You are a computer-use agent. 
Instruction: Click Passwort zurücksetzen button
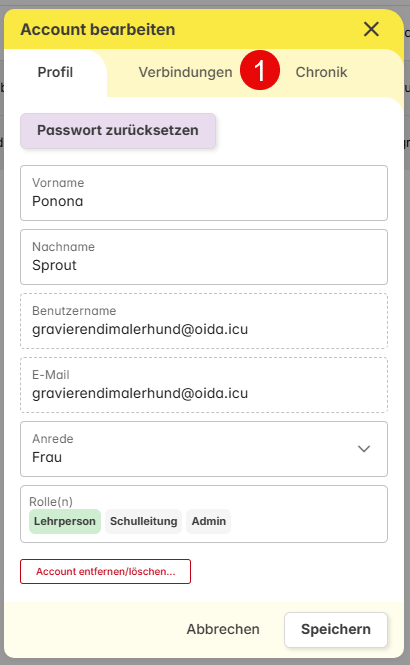(x=118, y=130)
